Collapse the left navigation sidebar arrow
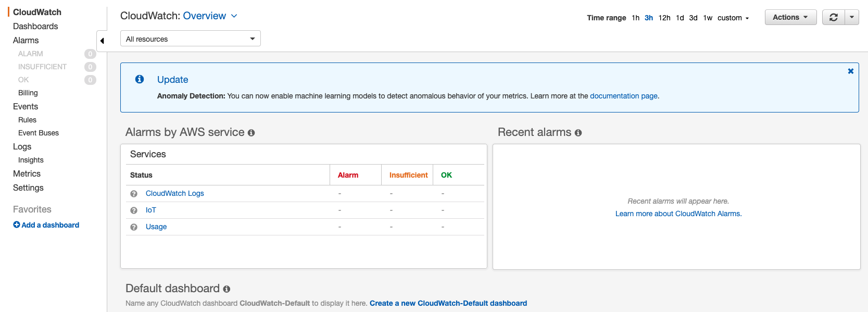 102,41
